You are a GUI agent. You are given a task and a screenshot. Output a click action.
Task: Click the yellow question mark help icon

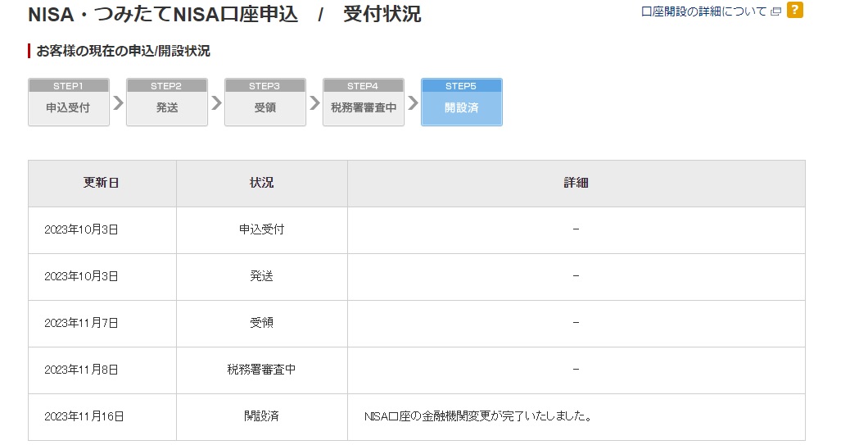[795, 10]
